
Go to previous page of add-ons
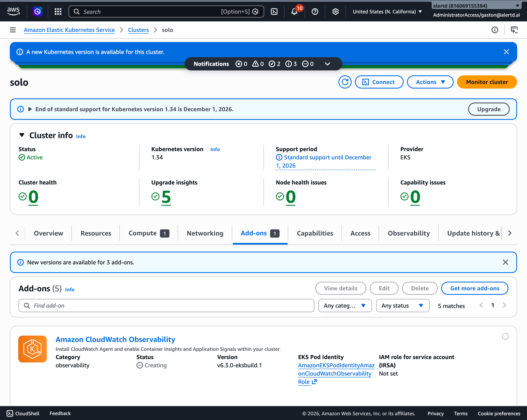[481, 305]
